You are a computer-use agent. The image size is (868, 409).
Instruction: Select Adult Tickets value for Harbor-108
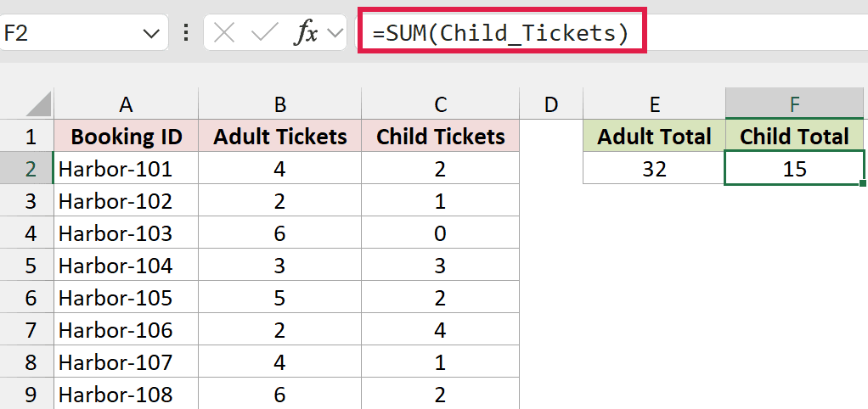279,394
